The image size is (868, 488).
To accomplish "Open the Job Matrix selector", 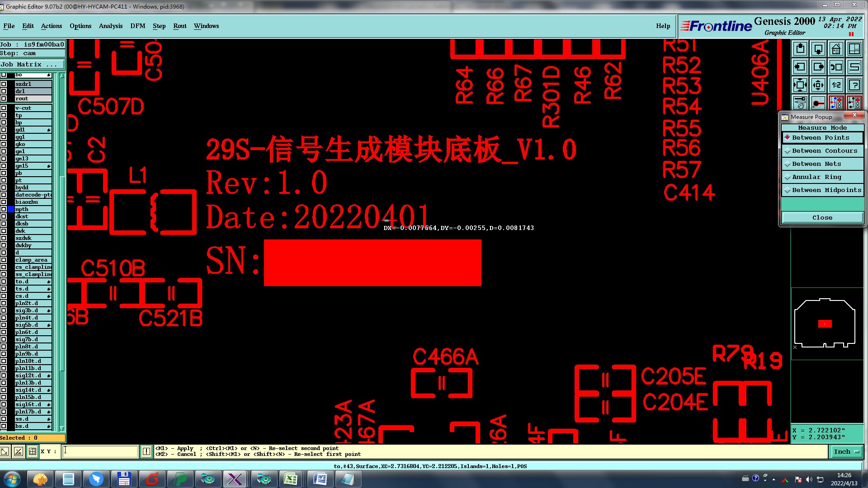I will 32,65.
